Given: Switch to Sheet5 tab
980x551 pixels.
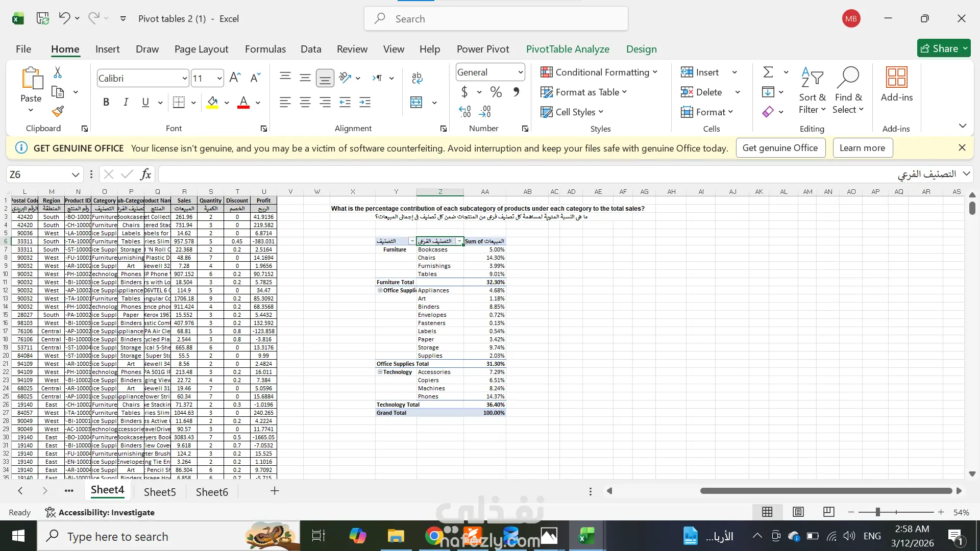Looking at the screenshot, I should coord(160,492).
